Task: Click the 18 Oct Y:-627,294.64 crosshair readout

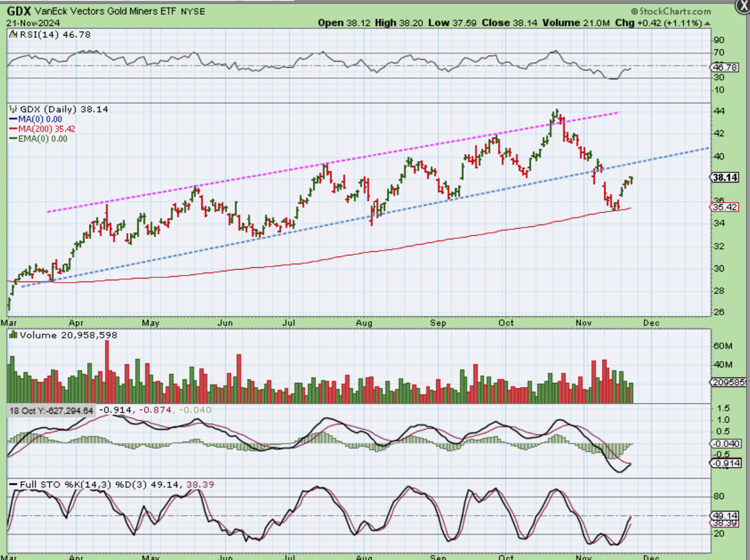Action: click(50, 410)
